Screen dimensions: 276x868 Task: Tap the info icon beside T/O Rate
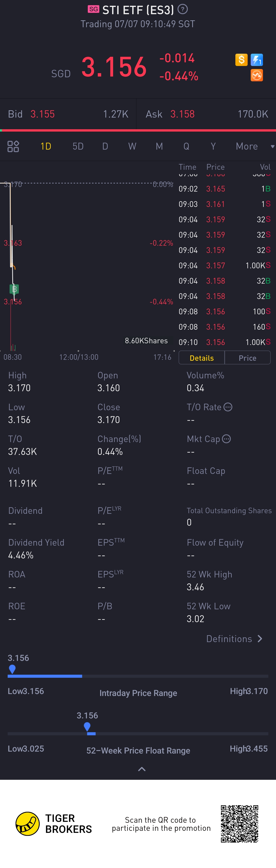pos(228,407)
